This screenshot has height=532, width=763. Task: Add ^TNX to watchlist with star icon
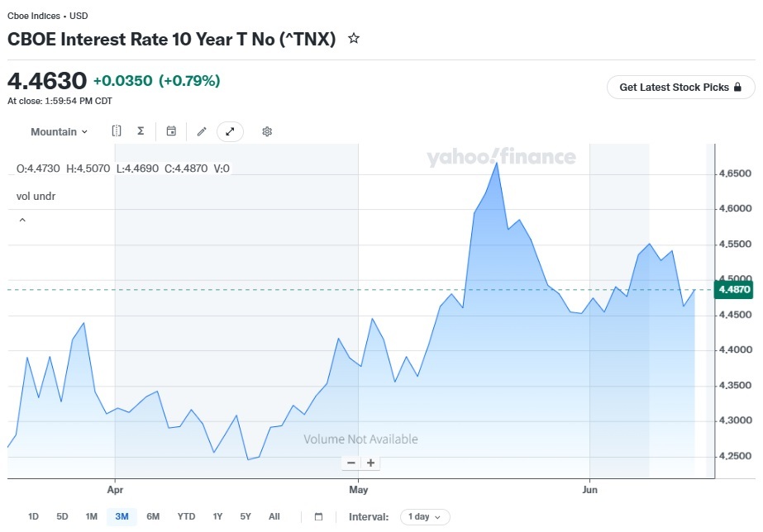click(354, 39)
